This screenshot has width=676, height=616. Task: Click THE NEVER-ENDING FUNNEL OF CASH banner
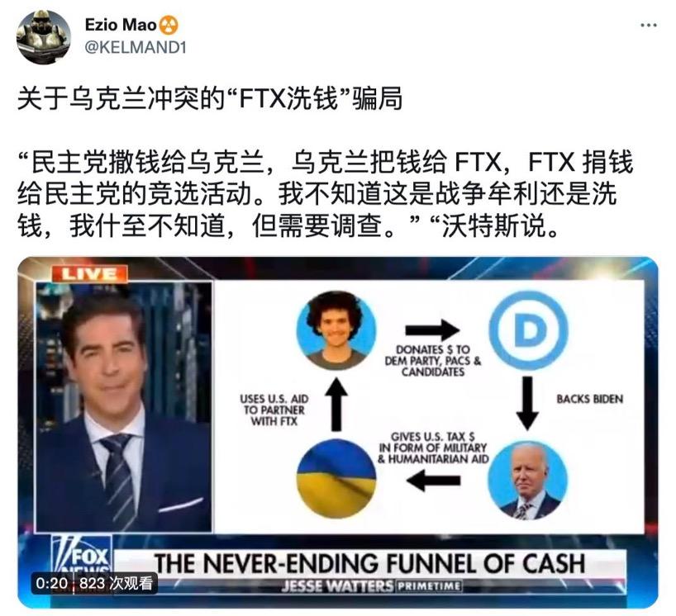pyautogui.click(x=369, y=563)
